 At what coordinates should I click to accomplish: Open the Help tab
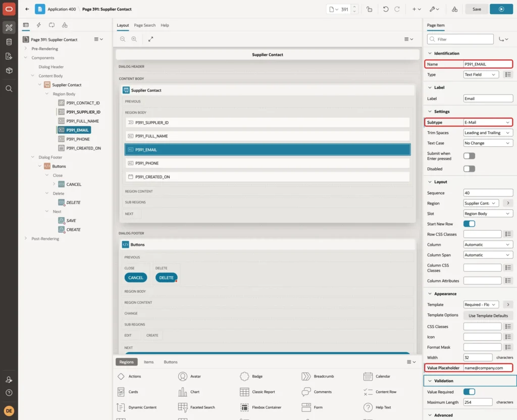[x=165, y=25]
